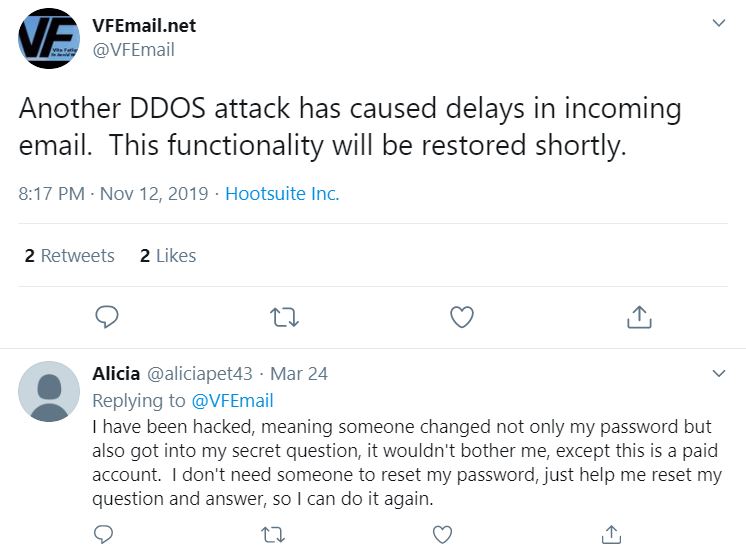The width and height of the screenshot is (746, 557).
Task: Open the Hootsuite Inc. source link
Action: tap(282, 194)
